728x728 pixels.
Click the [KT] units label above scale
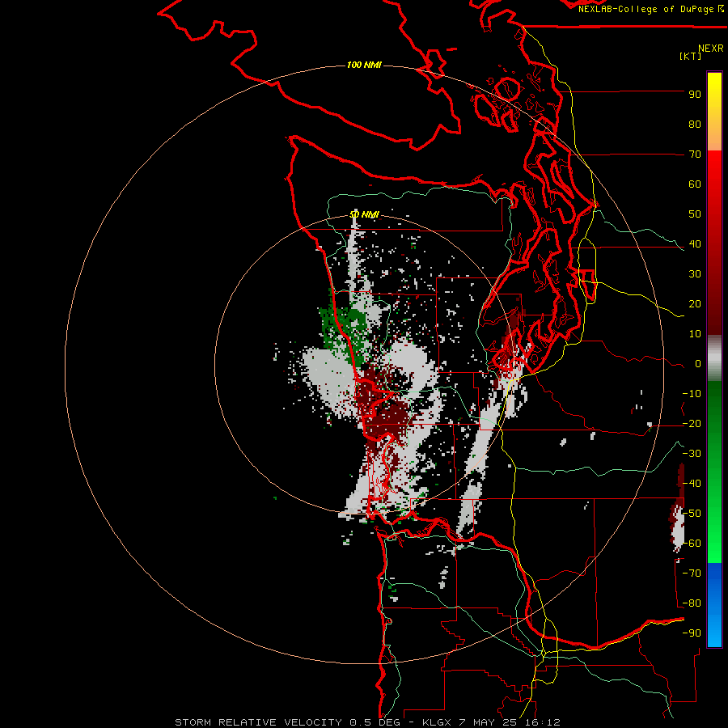coord(690,56)
